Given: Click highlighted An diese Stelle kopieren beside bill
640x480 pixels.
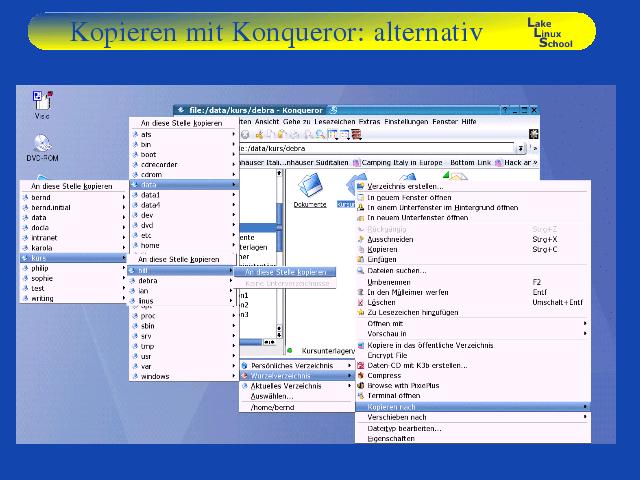Looking at the screenshot, I should tap(285, 272).
